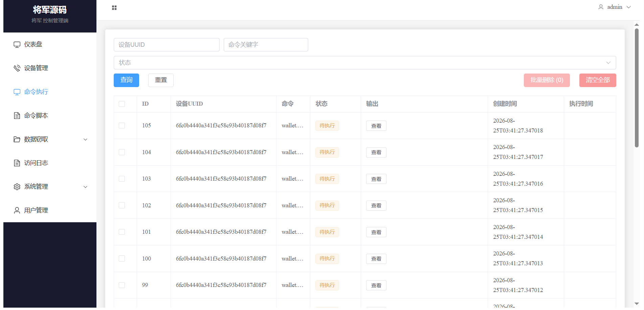Click the 待执行 status tag in row 99

(x=327, y=285)
